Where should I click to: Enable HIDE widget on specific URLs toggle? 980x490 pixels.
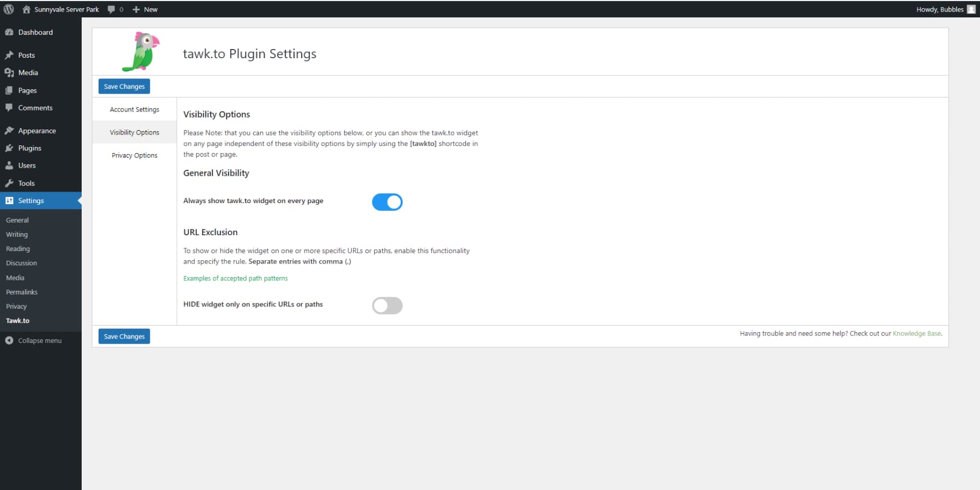point(387,305)
